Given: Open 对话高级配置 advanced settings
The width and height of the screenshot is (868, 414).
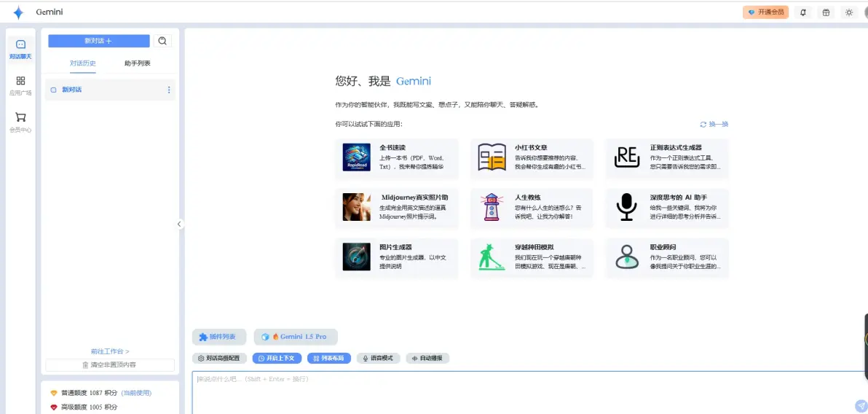Looking at the screenshot, I should click(219, 358).
